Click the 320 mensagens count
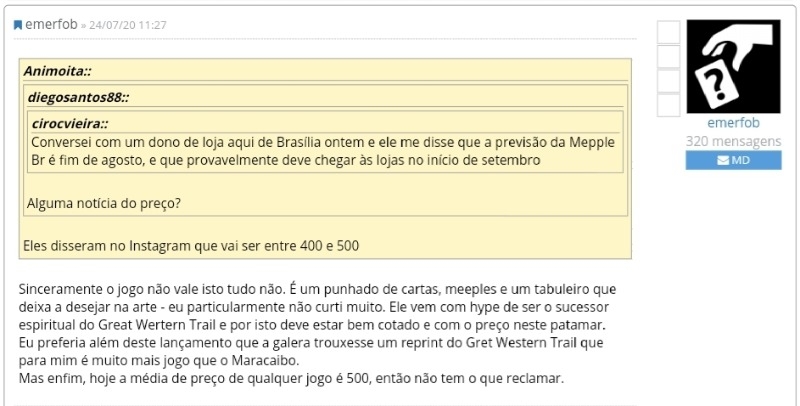The image size is (800, 406). (x=733, y=142)
